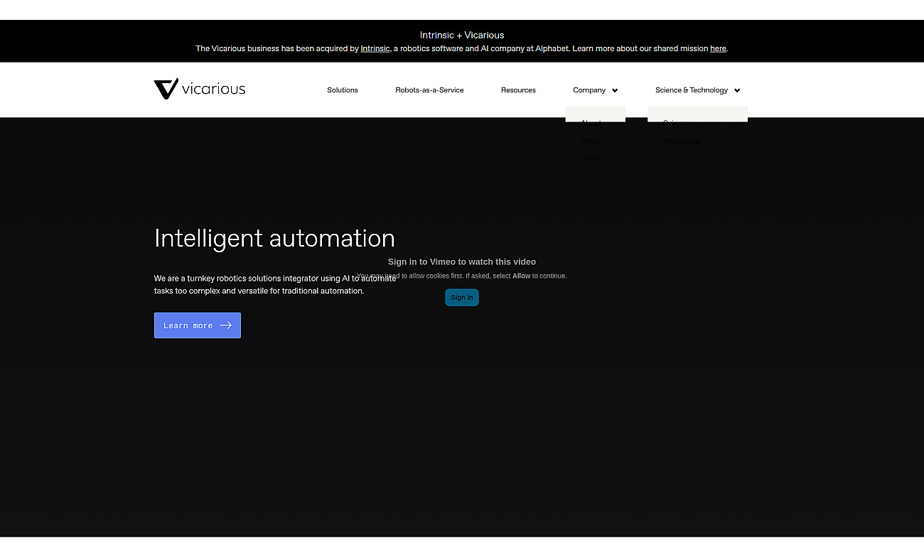
Task: Open the Robots-as-a-Service nav item
Action: [429, 90]
